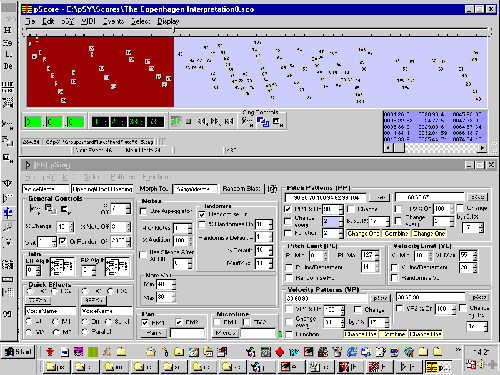
Task: Click the last Song Controls icon in pScore
Action: [278, 122]
